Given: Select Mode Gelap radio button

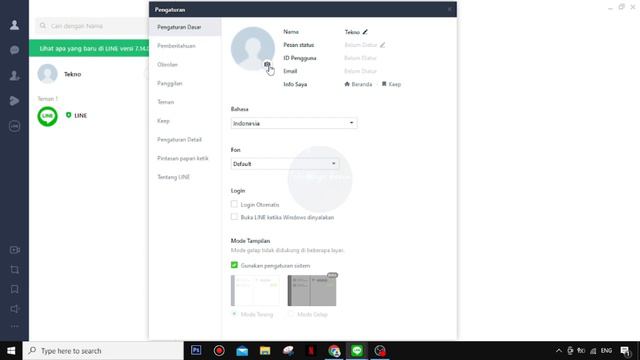Looking at the screenshot, I should coord(291,314).
